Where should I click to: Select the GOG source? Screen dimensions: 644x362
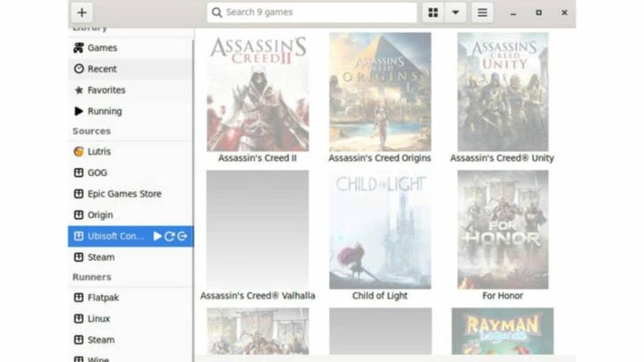(97, 173)
